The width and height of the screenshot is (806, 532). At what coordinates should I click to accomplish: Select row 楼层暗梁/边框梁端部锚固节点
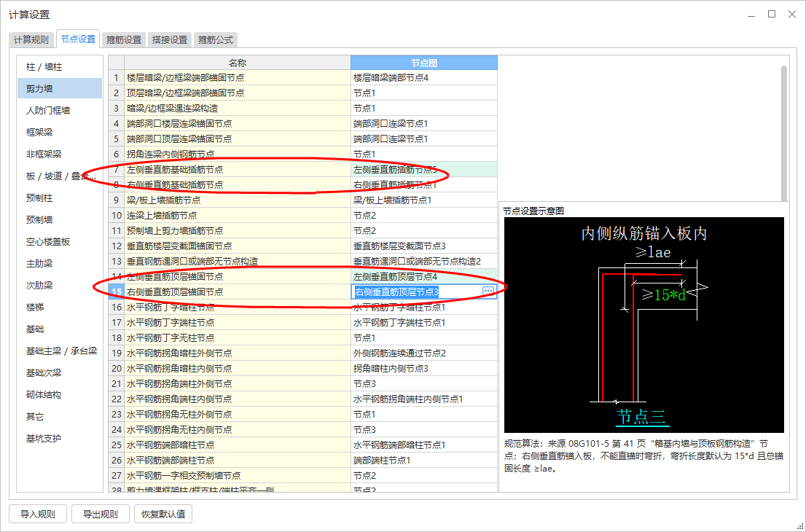(x=238, y=78)
